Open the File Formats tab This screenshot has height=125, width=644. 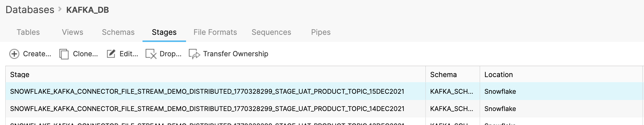click(215, 32)
